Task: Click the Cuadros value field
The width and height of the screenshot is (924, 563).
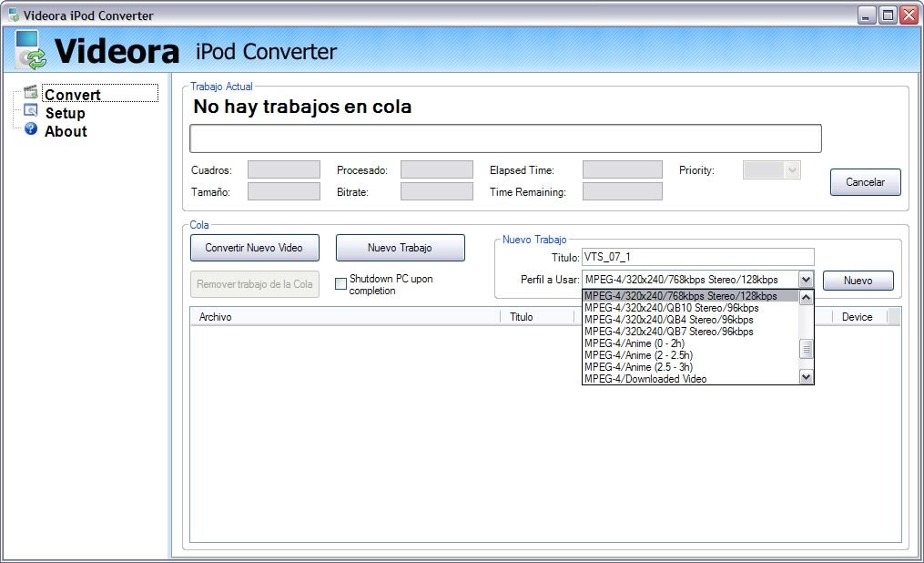Action: (x=283, y=169)
